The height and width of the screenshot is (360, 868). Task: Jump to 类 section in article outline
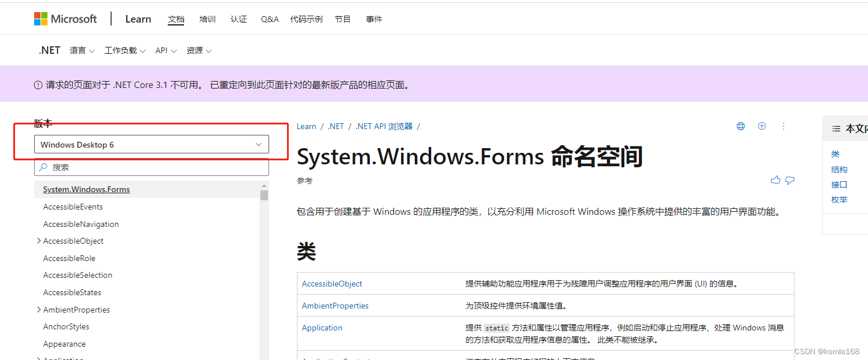[x=835, y=154]
